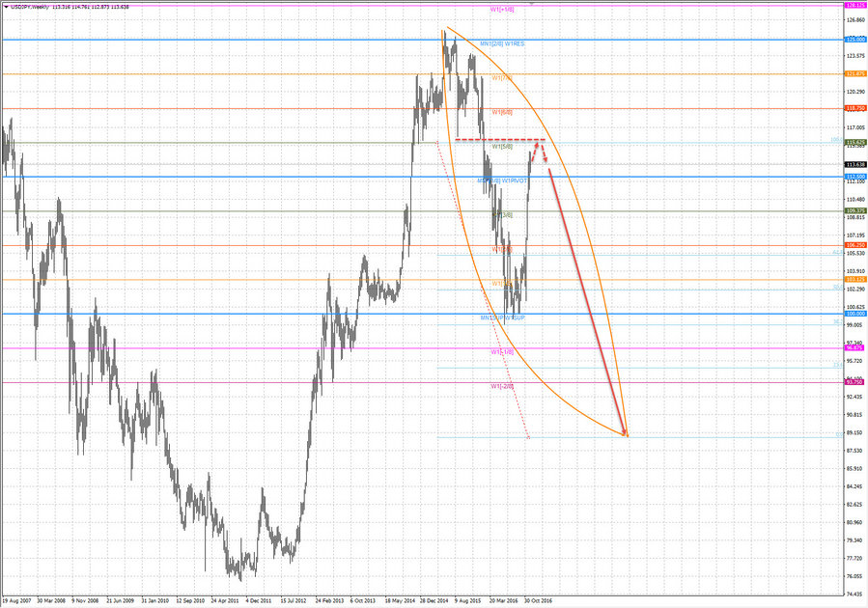Screen dimensions: 868x608
Task: Click the 76.055 price scale value
Action: click(x=854, y=576)
